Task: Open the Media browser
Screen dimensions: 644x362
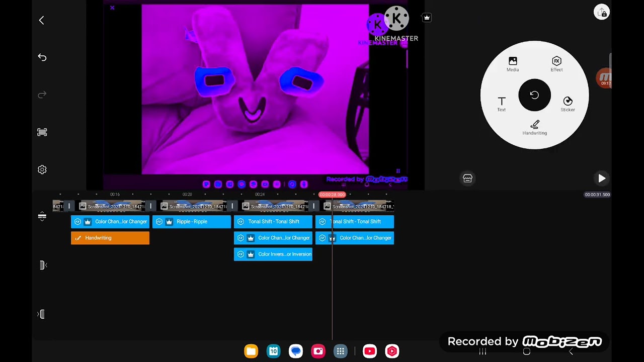Action: [513, 64]
